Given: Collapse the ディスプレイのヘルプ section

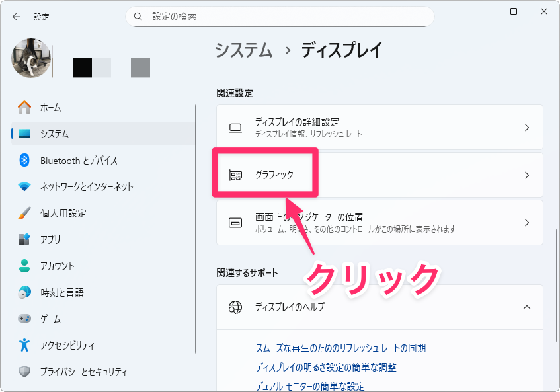Looking at the screenshot, I should pyautogui.click(x=526, y=307).
